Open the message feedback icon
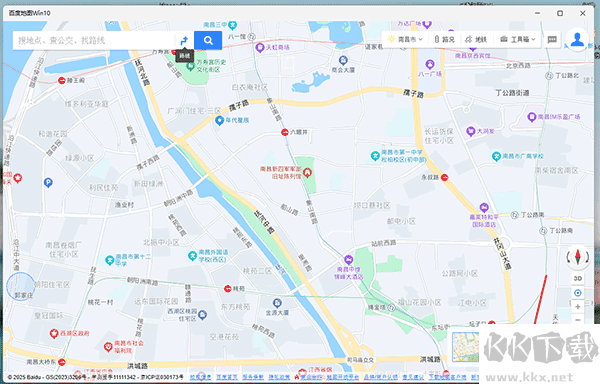This screenshot has height=384, width=600. pyautogui.click(x=552, y=39)
